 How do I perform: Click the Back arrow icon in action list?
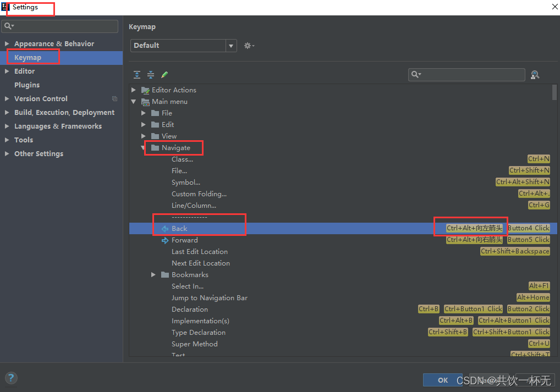(165, 229)
